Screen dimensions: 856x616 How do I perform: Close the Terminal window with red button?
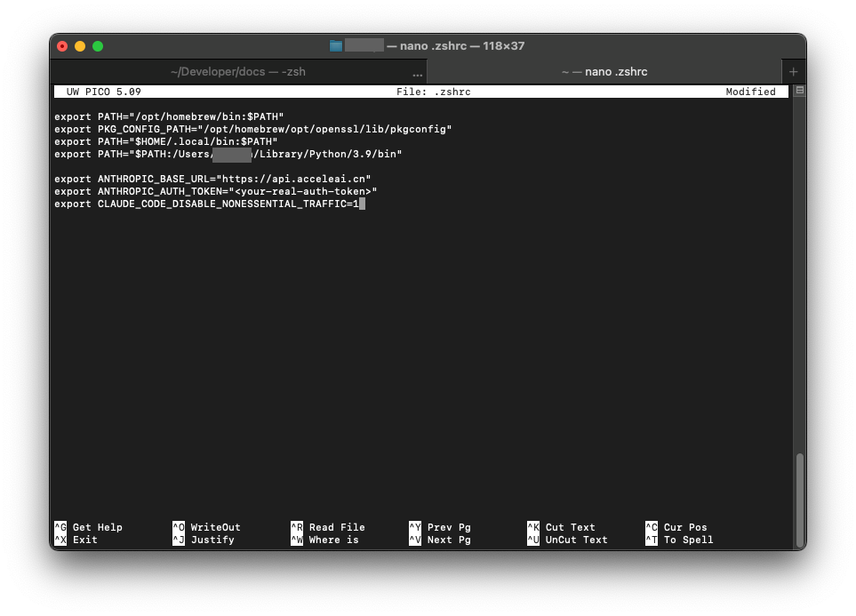62,46
